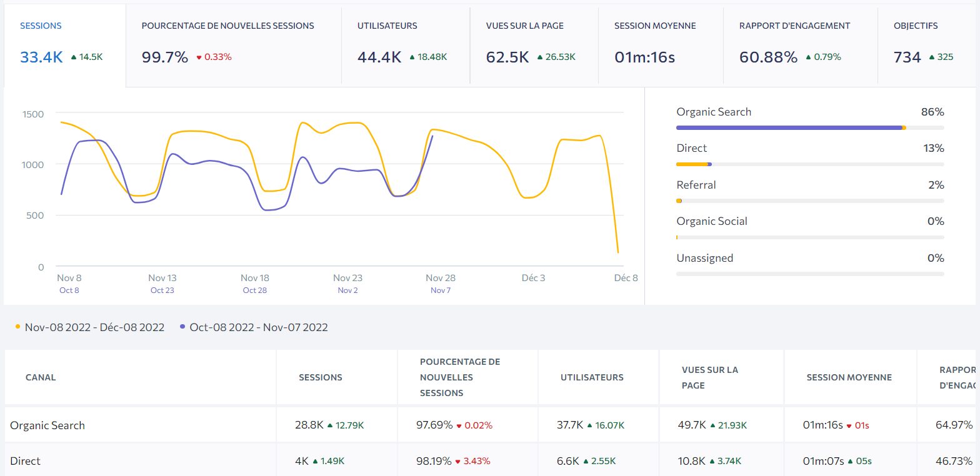This screenshot has width=980, height=476.
Task: Click the red down arrow beside 3.43%
Action: coord(459,462)
